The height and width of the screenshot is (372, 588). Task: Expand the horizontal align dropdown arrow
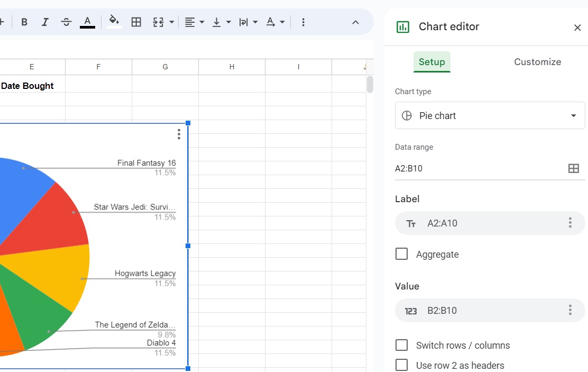point(202,22)
